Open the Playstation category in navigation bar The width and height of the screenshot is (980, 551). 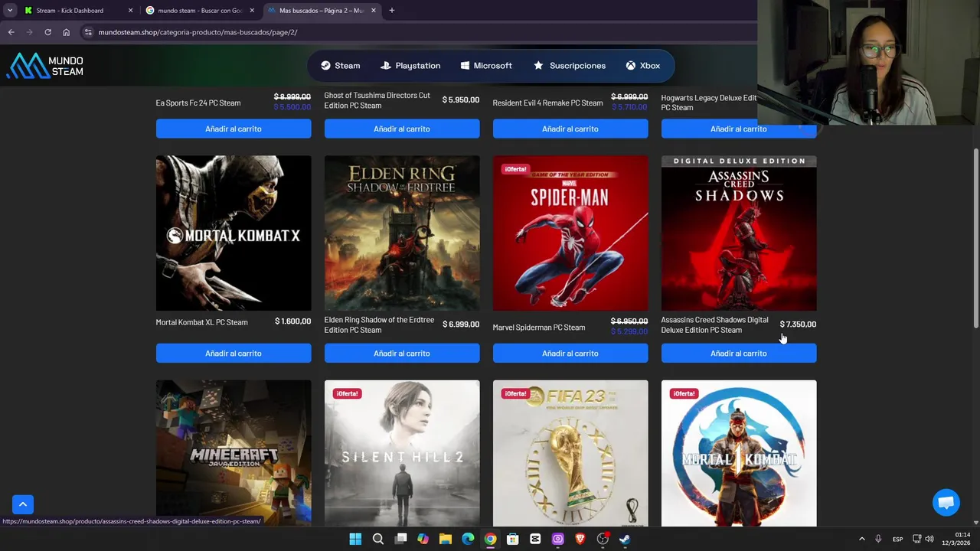pyautogui.click(x=410, y=66)
